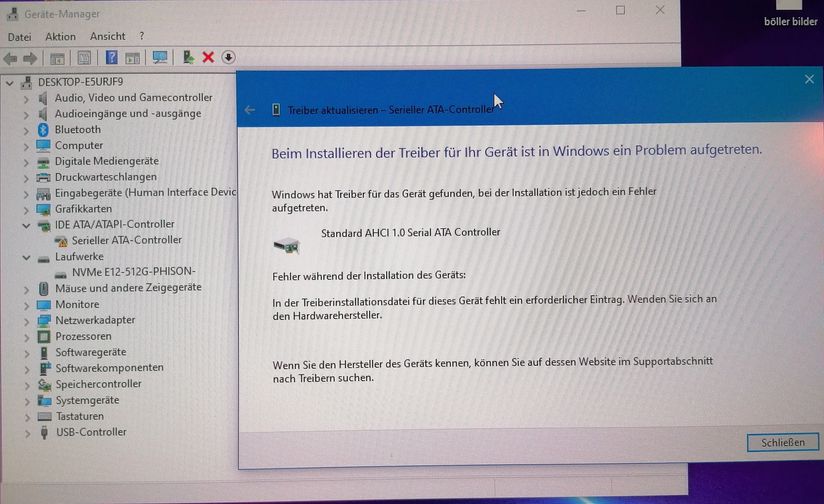Image resolution: width=824 pixels, height=504 pixels.
Task: Collapse the Laufwerke tree node
Action: pyautogui.click(x=26, y=257)
